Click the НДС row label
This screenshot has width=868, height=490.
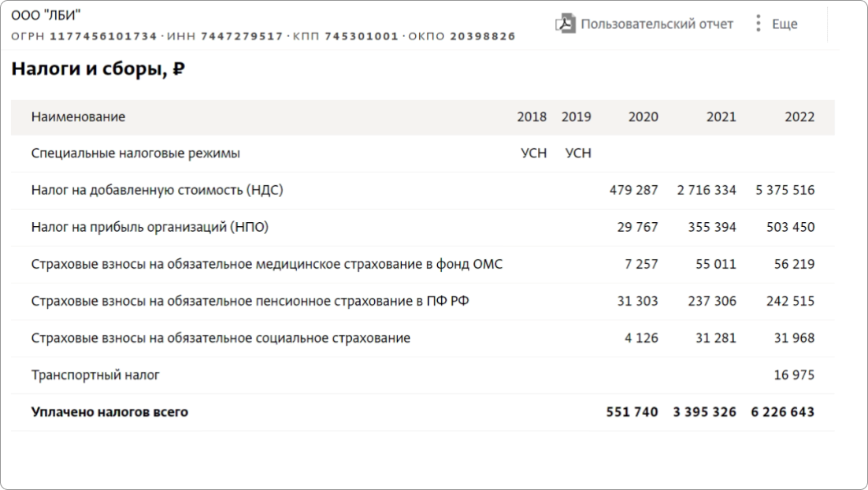(x=158, y=190)
